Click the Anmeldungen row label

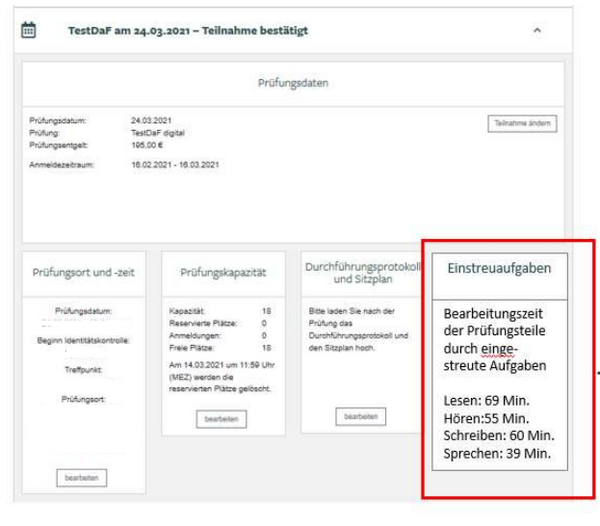pyautogui.click(x=195, y=335)
